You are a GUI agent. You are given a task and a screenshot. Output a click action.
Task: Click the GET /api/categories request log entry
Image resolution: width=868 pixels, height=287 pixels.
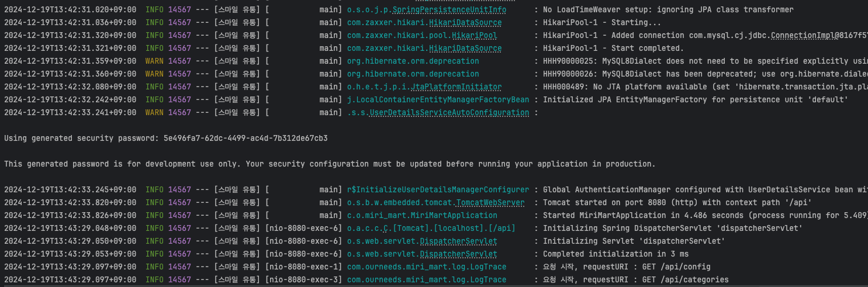pos(636,280)
